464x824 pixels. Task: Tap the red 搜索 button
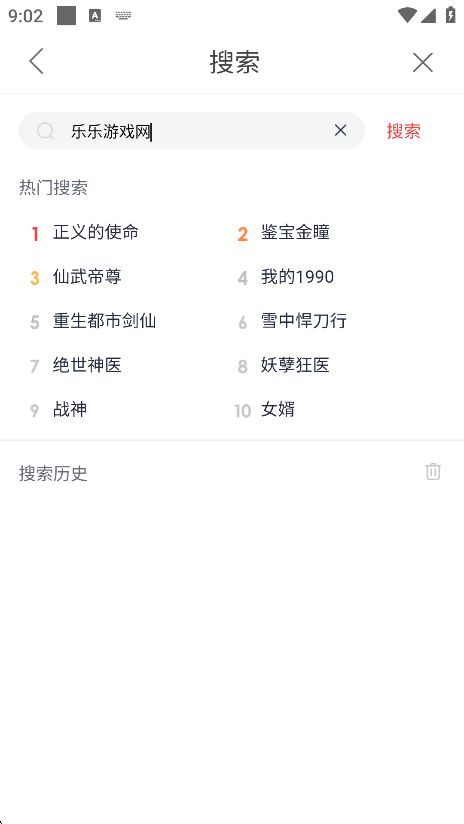[404, 131]
